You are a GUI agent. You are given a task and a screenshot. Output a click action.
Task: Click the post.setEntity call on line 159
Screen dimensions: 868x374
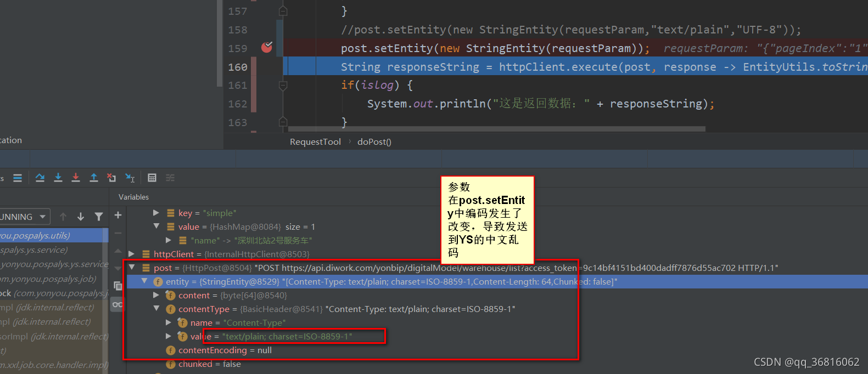pyautogui.click(x=495, y=48)
